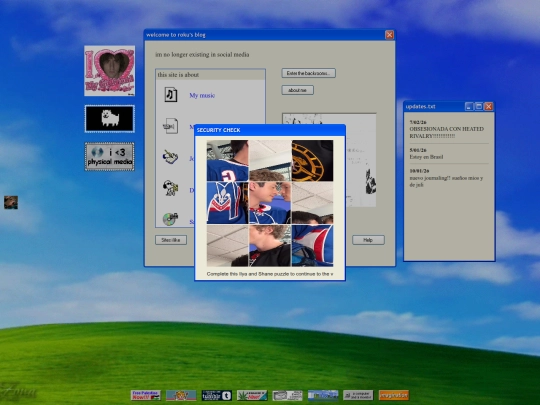Screen dimensions: 540x405
Task: Select the puzzle tile with ceiling and brown hair top
Action: 270,160
